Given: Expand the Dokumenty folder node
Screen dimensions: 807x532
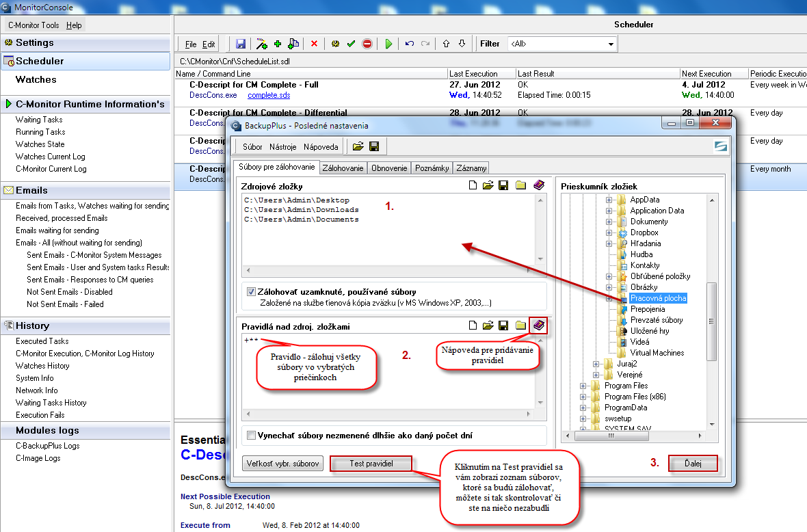Looking at the screenshot, I should 609,222.
